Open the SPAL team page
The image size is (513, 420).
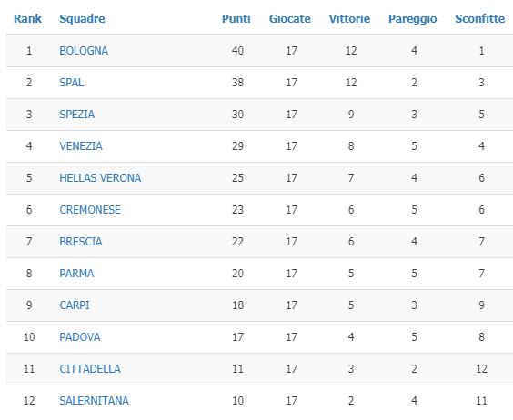tap(71, 83)
